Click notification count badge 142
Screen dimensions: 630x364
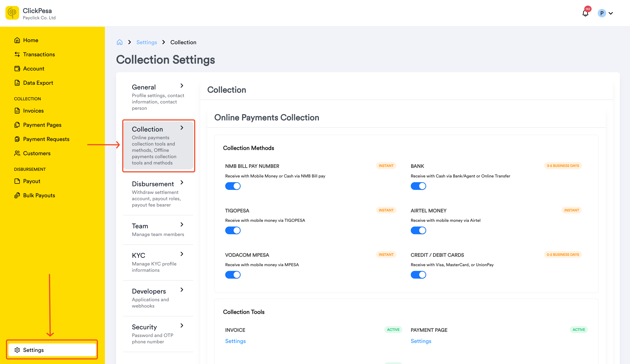[588, 9]
